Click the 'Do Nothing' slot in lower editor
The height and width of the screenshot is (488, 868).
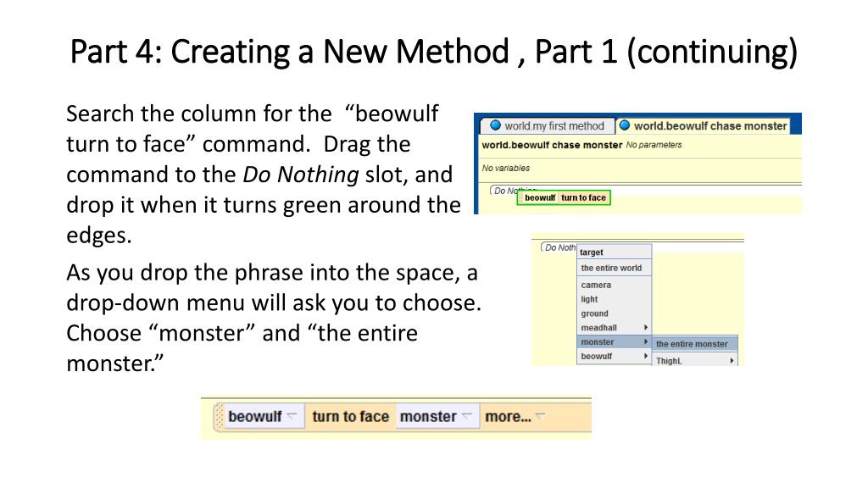pyautogui.click(x=559, y=247)
